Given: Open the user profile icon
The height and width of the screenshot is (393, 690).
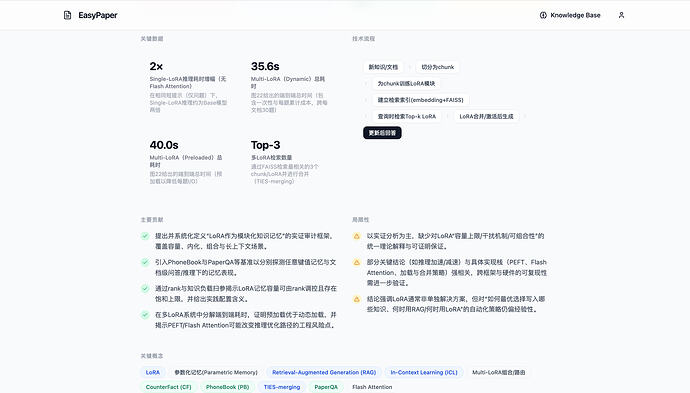Looking at the screenshot, I should (621, 15).
